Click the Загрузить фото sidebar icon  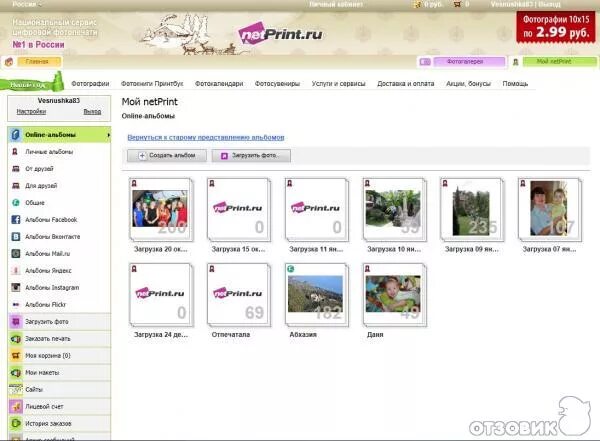tap(16, 322)
